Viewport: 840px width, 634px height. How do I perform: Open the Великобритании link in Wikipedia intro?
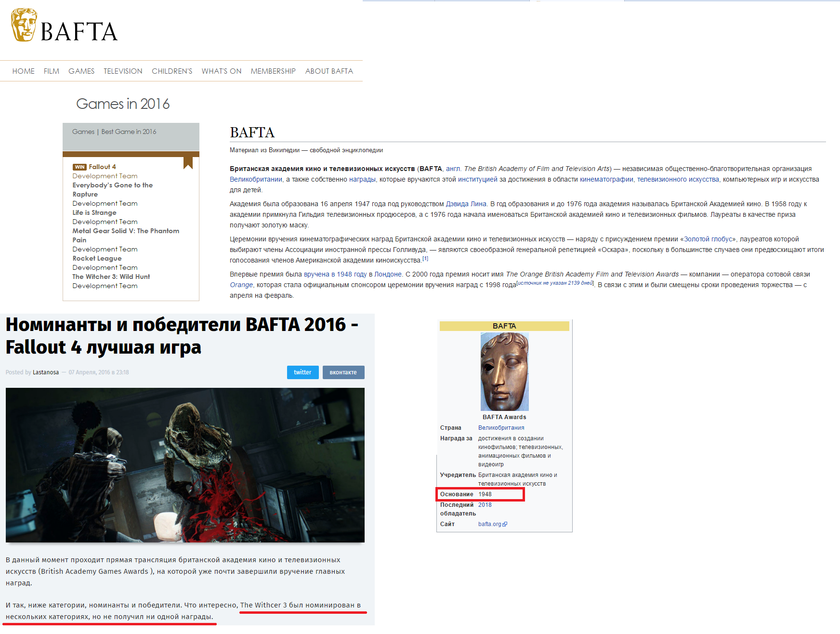256,179
